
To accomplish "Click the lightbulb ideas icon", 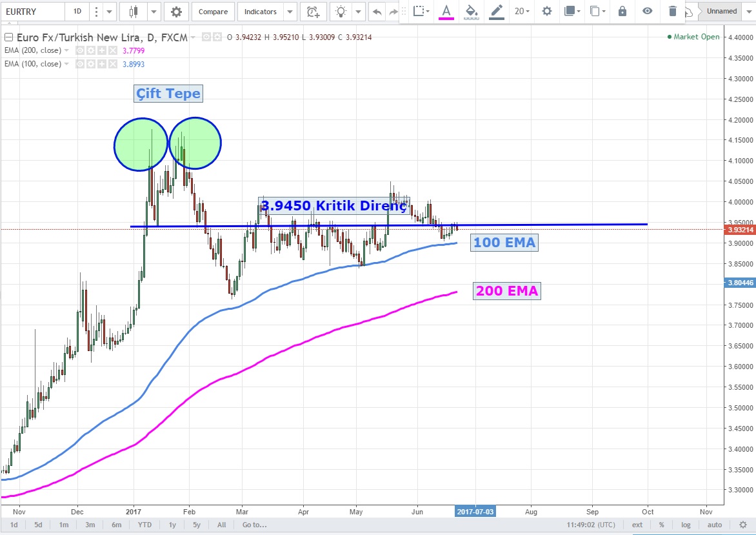I will click(x=342, y=12).
